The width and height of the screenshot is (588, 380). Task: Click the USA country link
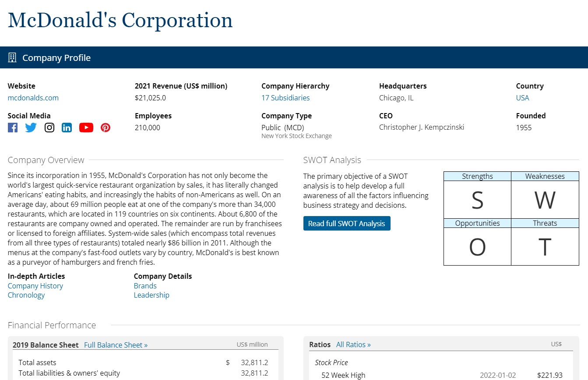pyautogui.click(x=522, y=98)
